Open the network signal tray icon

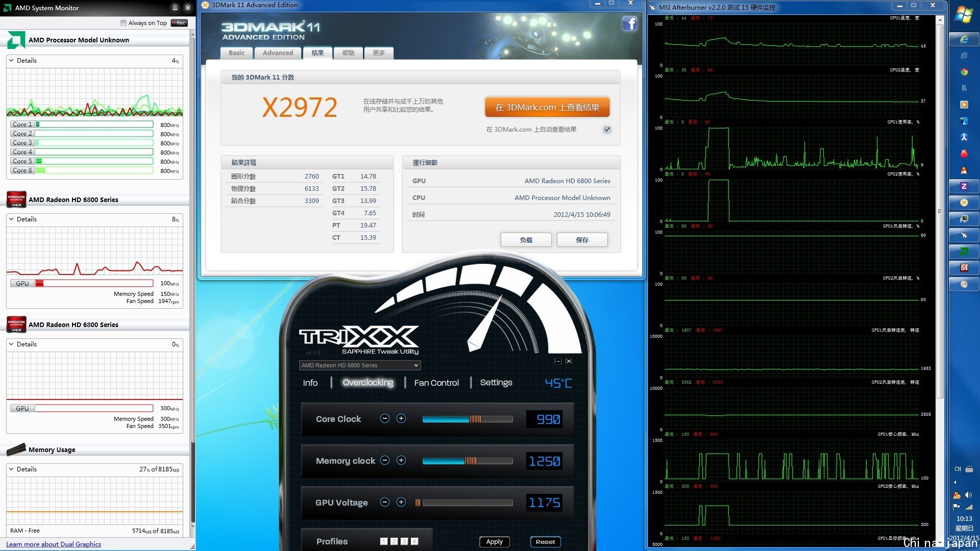click(x=968, y=507)
